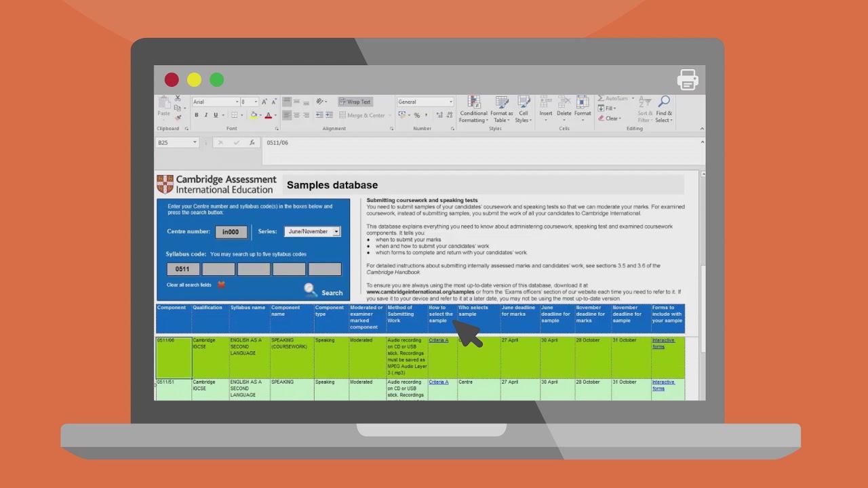Click the syllabus code box containing 0511
The image size is (868, 488).
pos(182,269)
